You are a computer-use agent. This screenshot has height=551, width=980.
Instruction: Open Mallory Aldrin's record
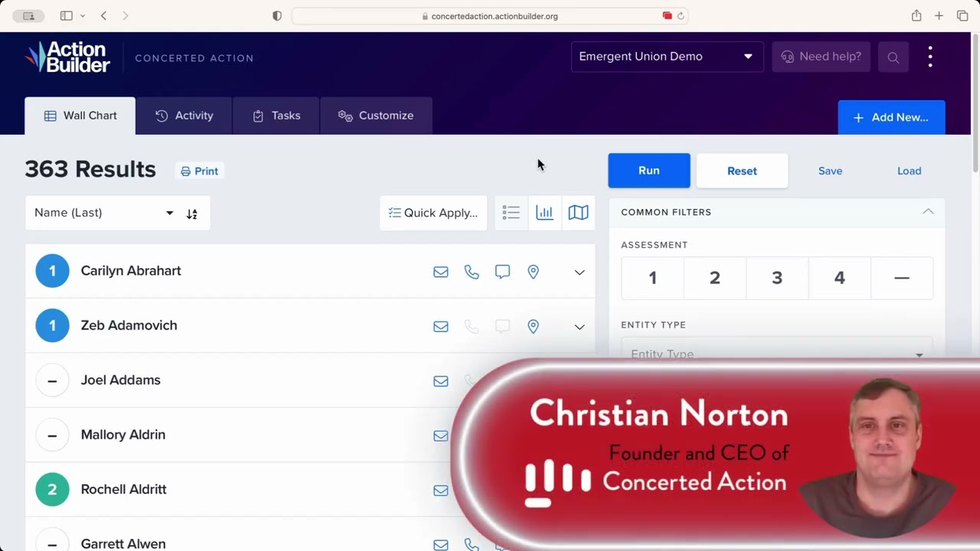(123, 435)
